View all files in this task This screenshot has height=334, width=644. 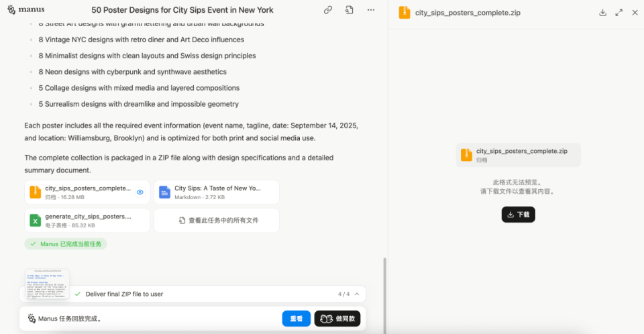pos(217,220)
